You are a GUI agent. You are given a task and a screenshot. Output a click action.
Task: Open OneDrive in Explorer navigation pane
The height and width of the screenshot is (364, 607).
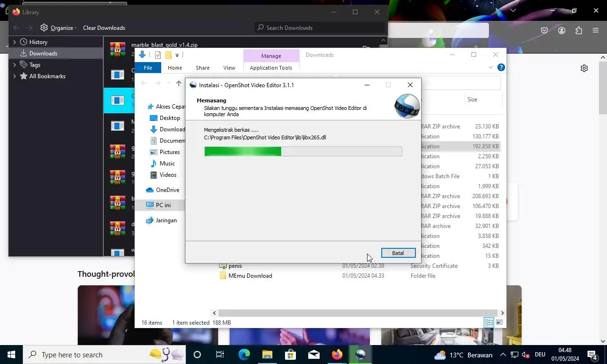click(167, 190)
